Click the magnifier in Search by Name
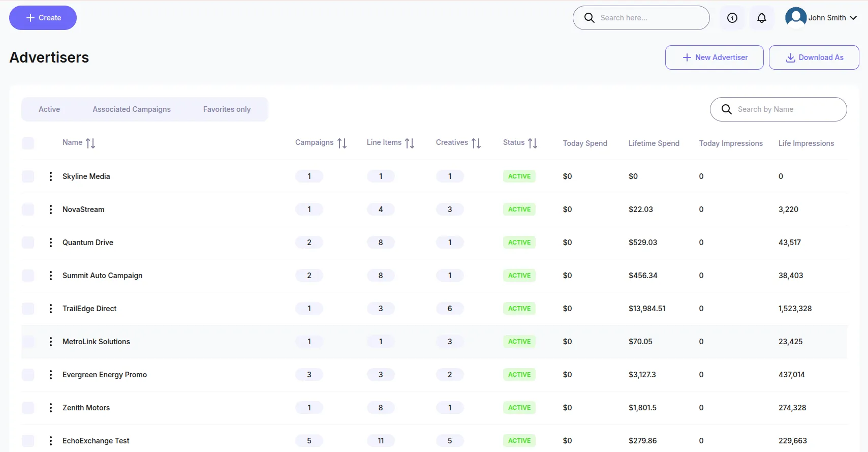Viewport: 868px width, 452px height. [727, 109]
